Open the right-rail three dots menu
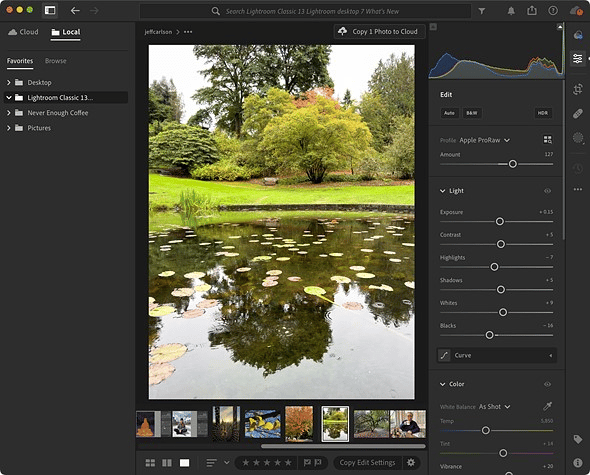The width and height of the screenshot is (590, 475). tap(578, 189)
